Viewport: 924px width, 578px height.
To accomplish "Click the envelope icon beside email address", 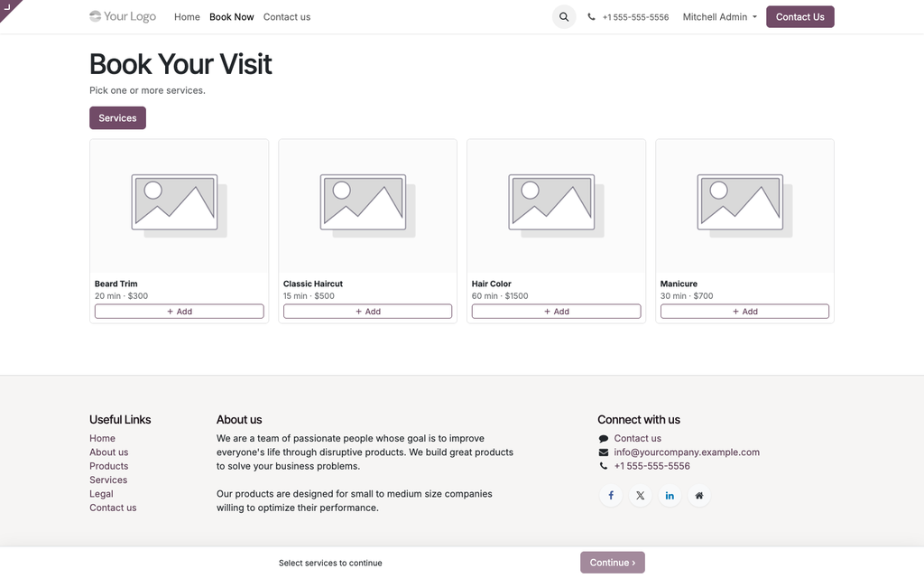I will 604,452.
